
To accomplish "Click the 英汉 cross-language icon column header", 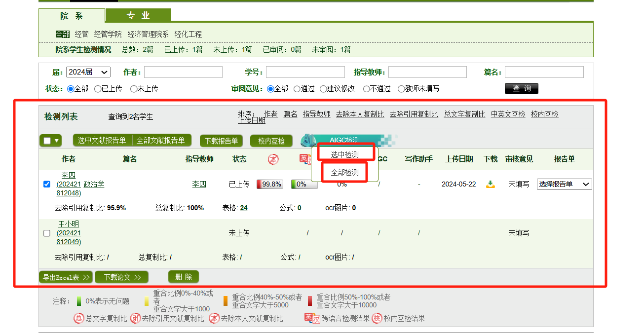I will click(x=304, y=159).
